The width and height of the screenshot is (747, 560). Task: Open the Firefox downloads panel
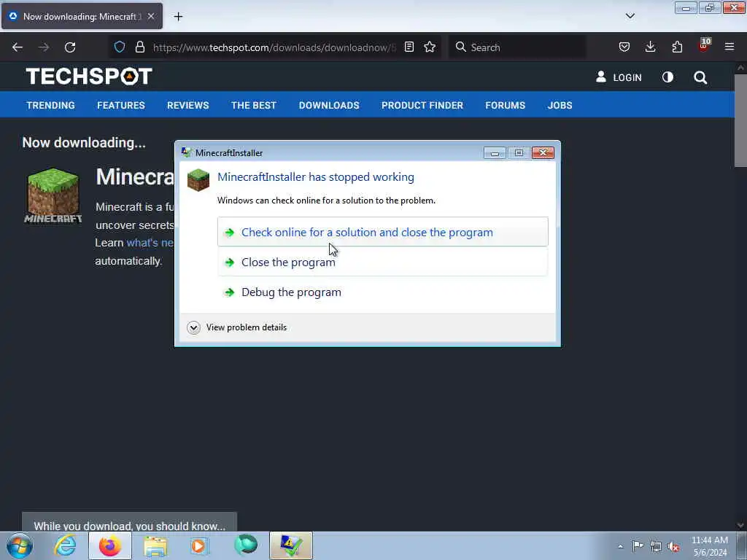pyautogui.click(x=650, y=47)
